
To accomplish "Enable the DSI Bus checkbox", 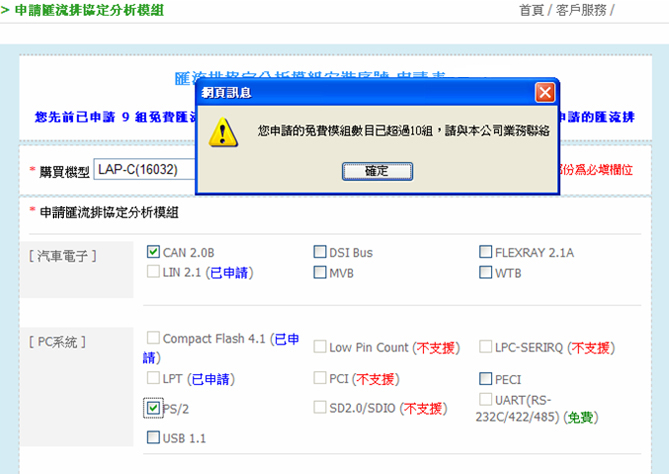I will click(319, 252).
